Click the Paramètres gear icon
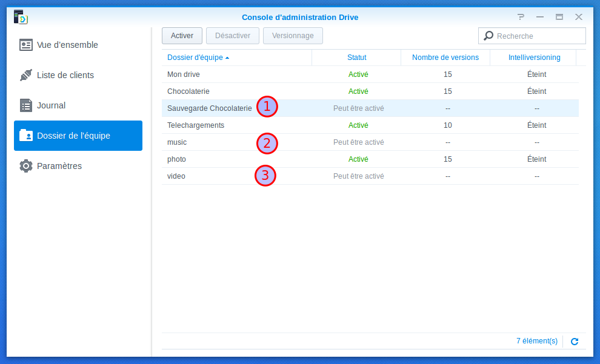The height and width of the screenshot is (364, 600). pos(26,166)
